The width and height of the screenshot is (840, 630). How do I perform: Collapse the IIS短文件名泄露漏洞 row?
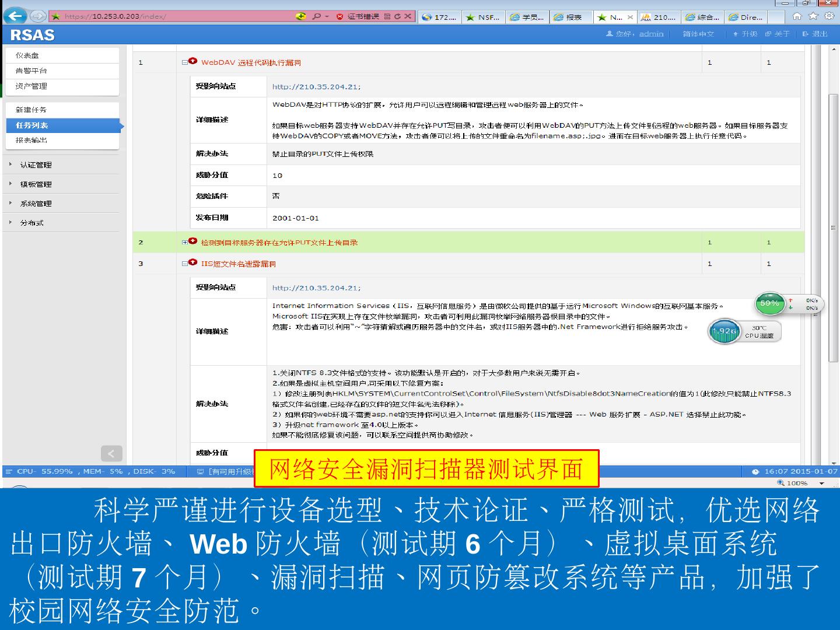pyautogui.click(x=185, y=264)
